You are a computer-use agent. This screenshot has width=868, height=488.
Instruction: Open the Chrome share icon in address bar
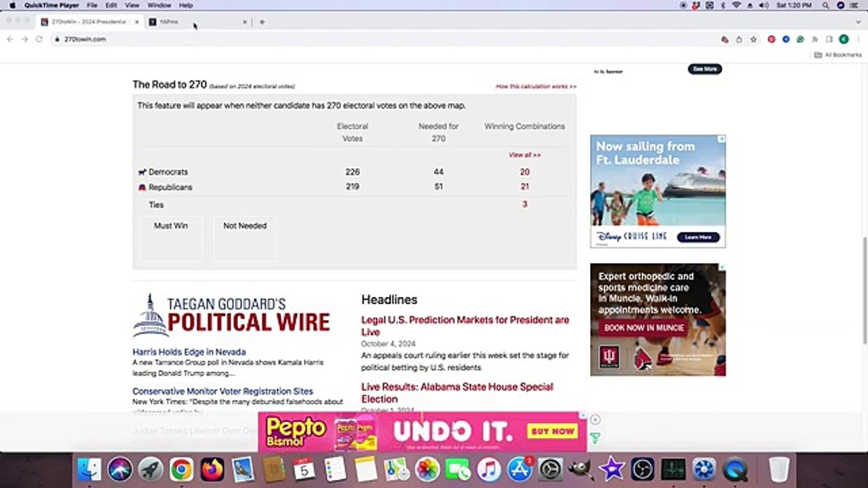[739, 39]
